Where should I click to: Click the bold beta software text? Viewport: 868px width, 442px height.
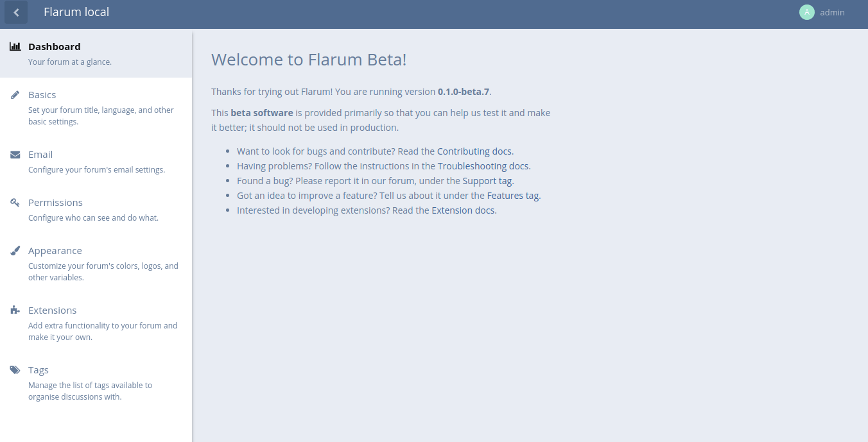pos(262,113)
